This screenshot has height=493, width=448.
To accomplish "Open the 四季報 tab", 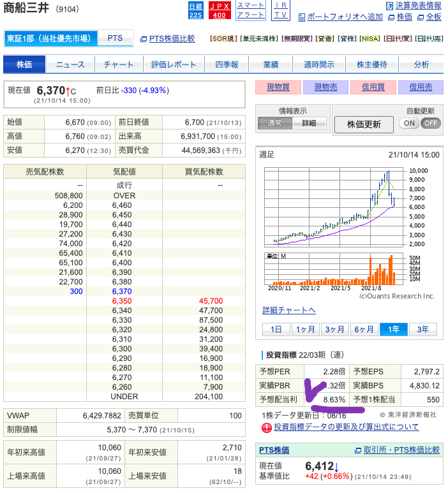I will 227,64.
